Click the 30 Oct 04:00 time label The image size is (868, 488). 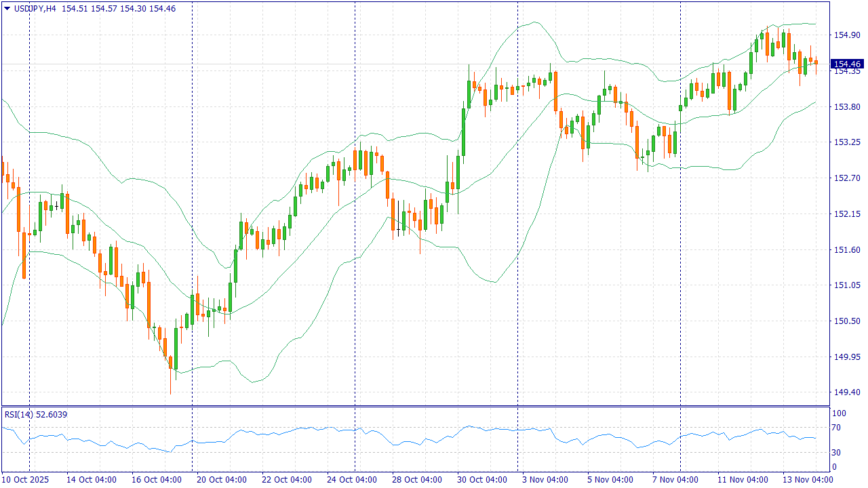pos(481,479)
